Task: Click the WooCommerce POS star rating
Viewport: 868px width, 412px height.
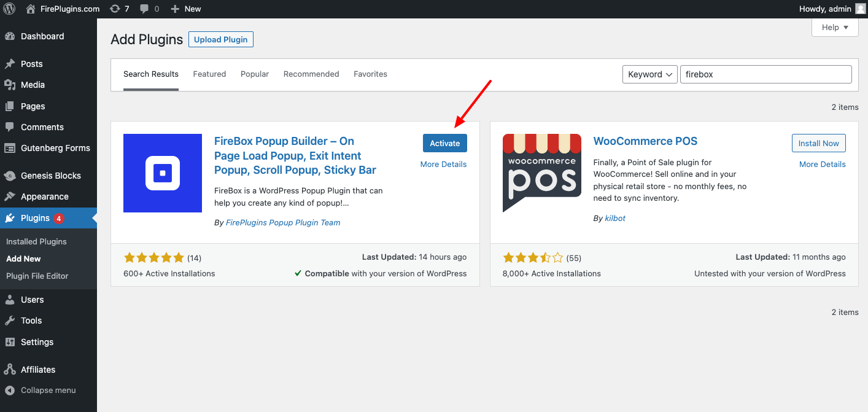Action: coord(533,258)
